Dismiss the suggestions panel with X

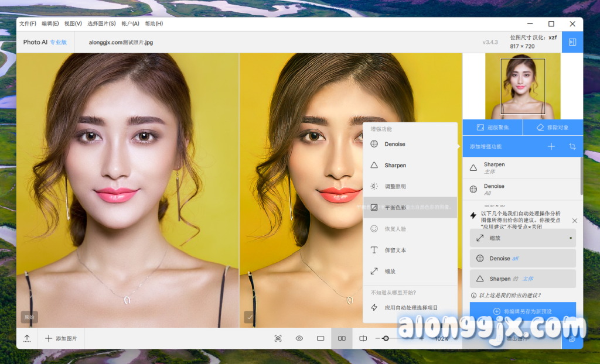(574, 221)
